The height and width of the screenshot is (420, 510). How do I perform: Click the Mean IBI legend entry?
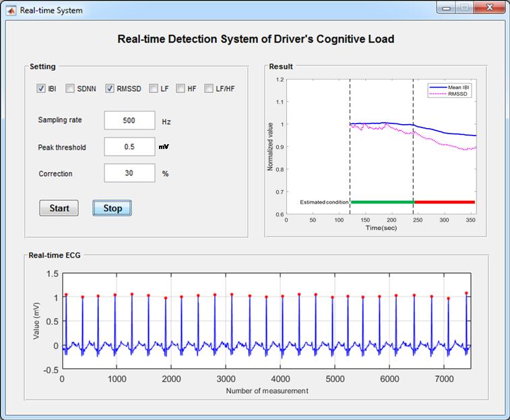[449, 87]
